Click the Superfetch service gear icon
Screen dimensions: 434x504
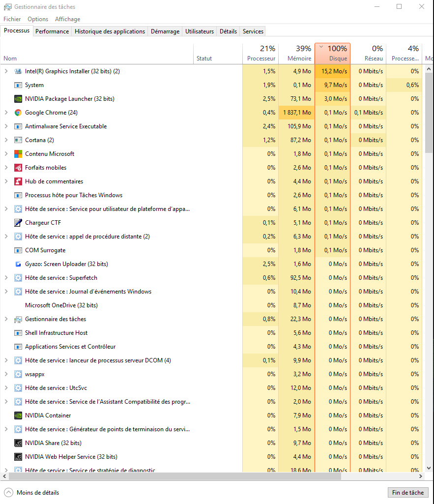pos(18,278)
